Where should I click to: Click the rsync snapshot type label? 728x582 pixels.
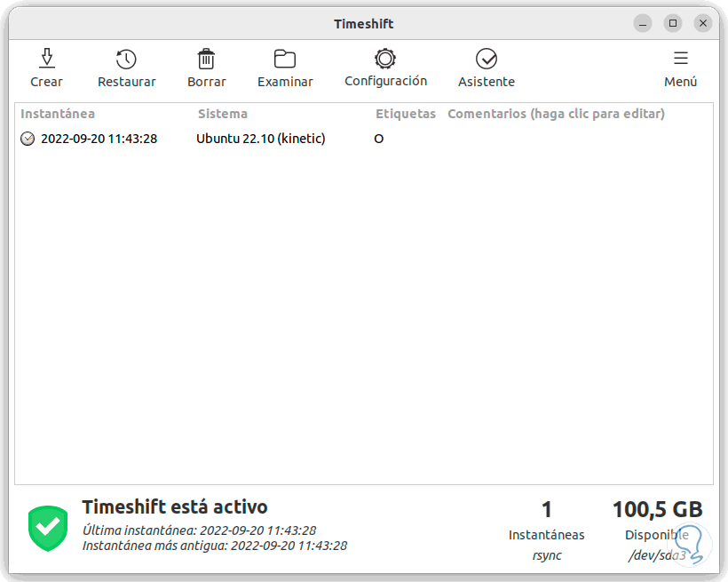tap(547, 554)
